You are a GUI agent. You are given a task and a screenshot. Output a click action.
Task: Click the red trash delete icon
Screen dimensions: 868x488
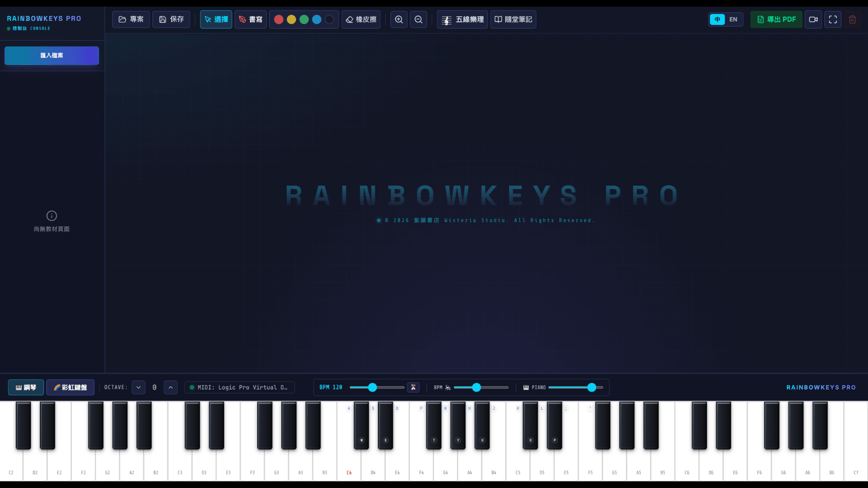pyautogui.click(x=852, y=19)
